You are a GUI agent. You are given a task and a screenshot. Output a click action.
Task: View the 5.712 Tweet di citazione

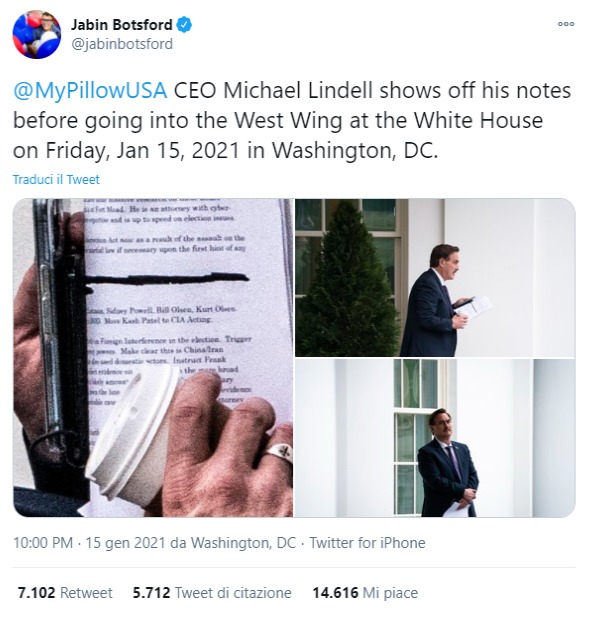(x=212, y=593)
